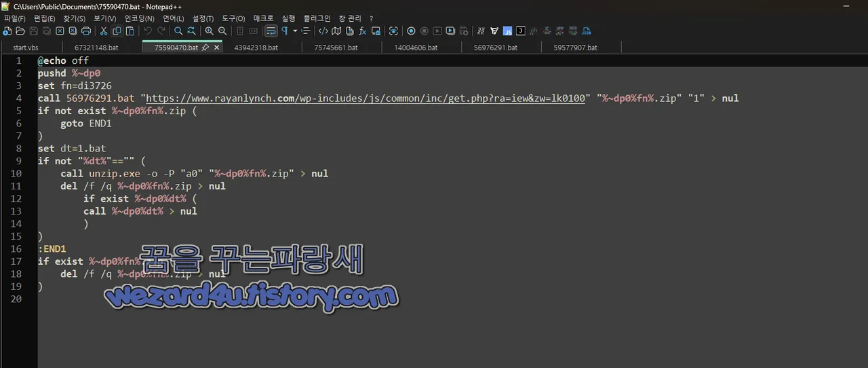Click line number 16 in the margin
Viewport: 868px width, 368px height.
16,249
